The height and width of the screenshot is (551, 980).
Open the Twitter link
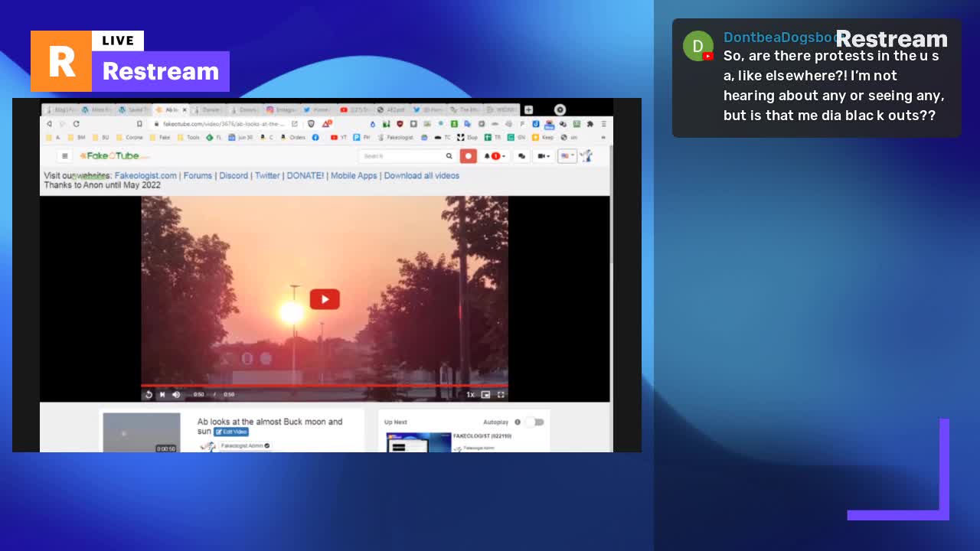[267, 176]
